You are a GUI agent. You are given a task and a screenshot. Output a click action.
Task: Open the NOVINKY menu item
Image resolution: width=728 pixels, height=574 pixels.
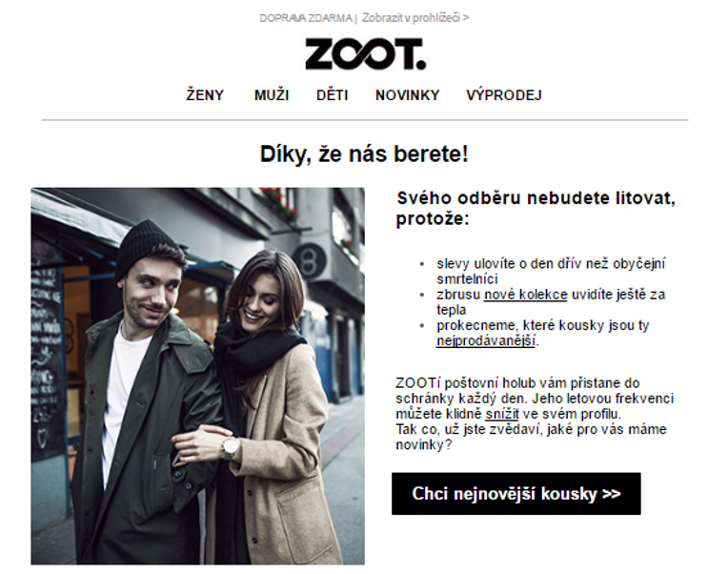407,95
